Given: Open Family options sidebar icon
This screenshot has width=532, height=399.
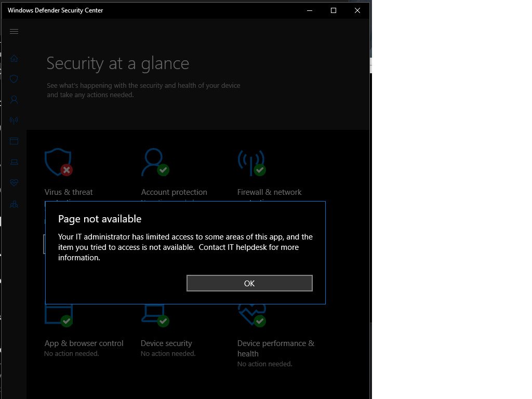Looking at the screenshot, I should (x=14, y=204).
